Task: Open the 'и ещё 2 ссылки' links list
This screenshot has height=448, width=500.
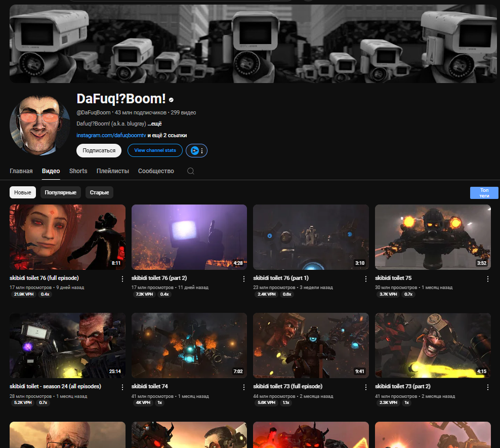Action: [167, 135]
